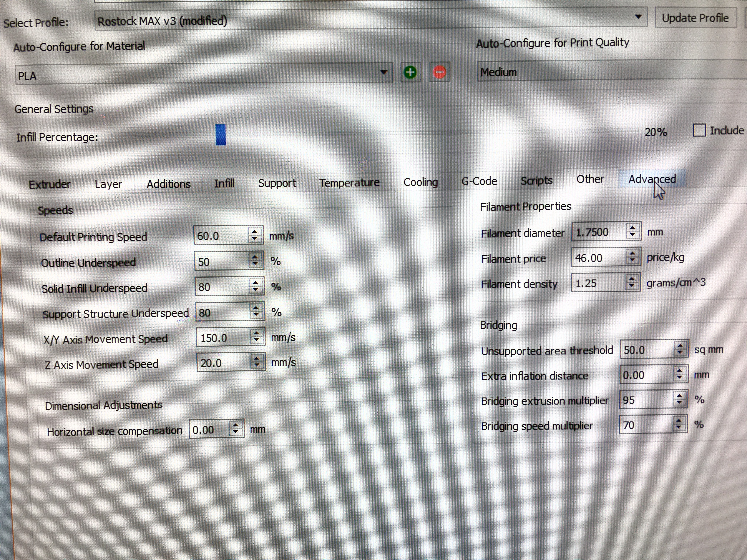Open the Extruder tab

(x=50, y=185)
